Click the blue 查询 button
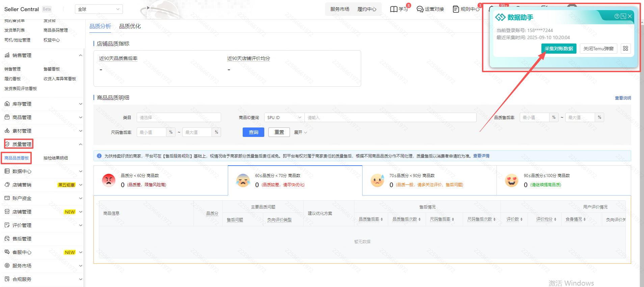 [x=253, y=132]
